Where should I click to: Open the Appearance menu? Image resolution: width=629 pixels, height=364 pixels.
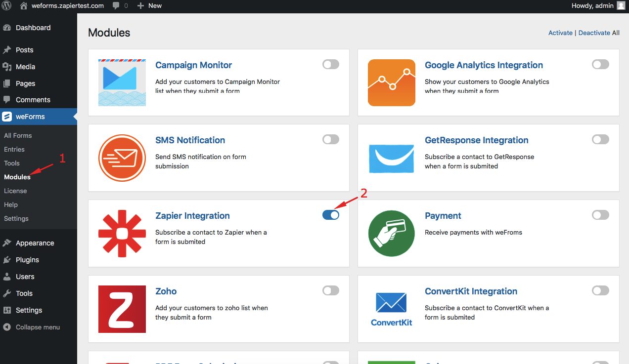click(x=39, y=243)
